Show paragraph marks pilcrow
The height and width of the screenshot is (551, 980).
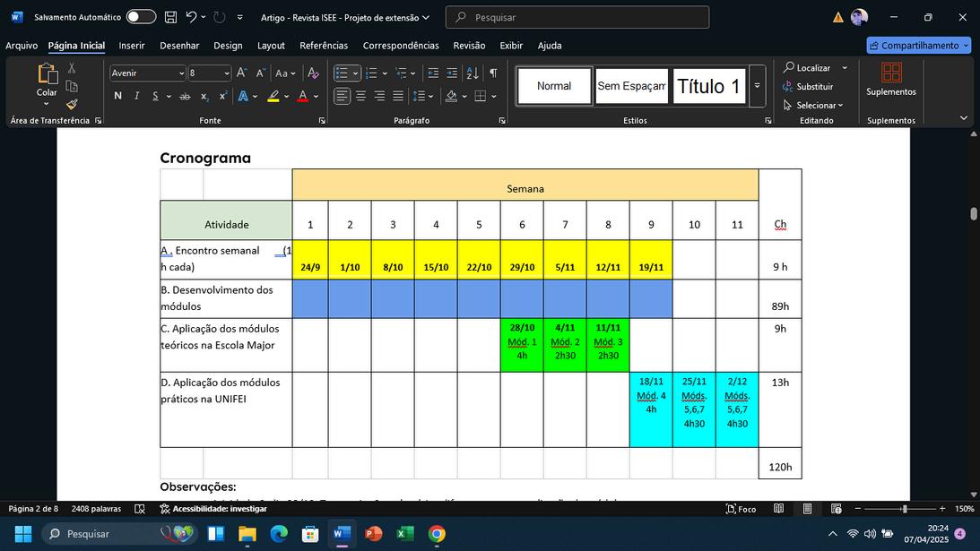[x=493, y=73]
